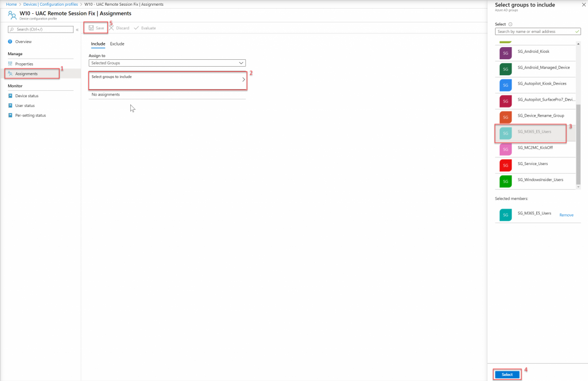Close the Select groups to include panel
Image resolution: width=588 pixels, height=381 pixels.
[x=583, y=5]
